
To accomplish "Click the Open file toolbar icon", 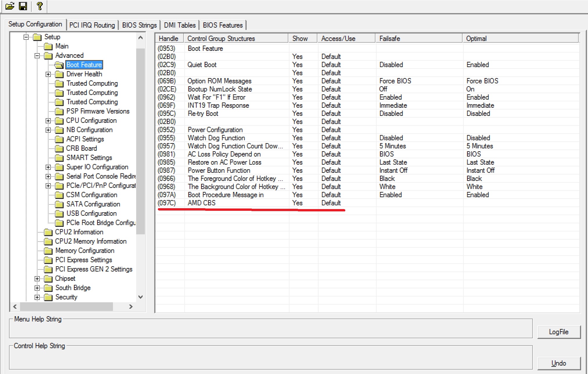I will point(10,6).
